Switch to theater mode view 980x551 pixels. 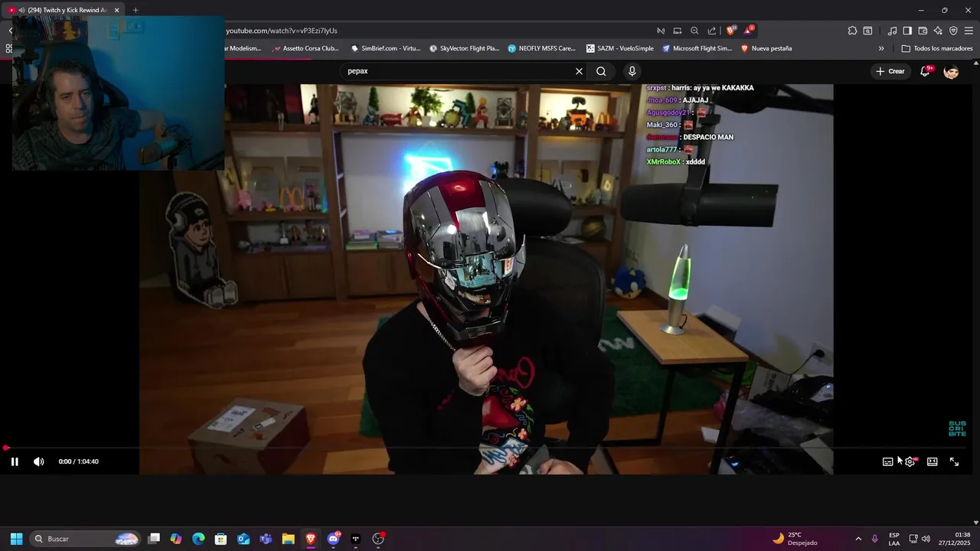(933, 461)
